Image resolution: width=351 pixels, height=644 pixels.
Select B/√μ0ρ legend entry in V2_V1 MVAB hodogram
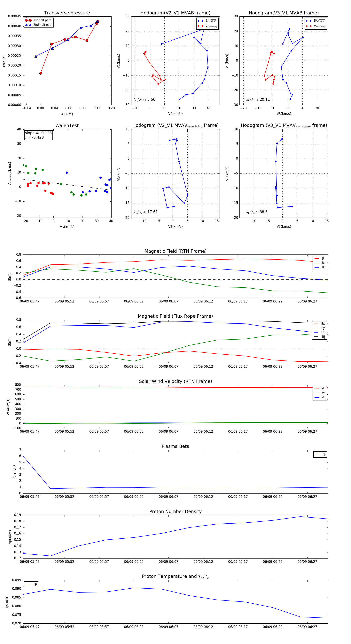pyautogui.click(x=207, y=21)
